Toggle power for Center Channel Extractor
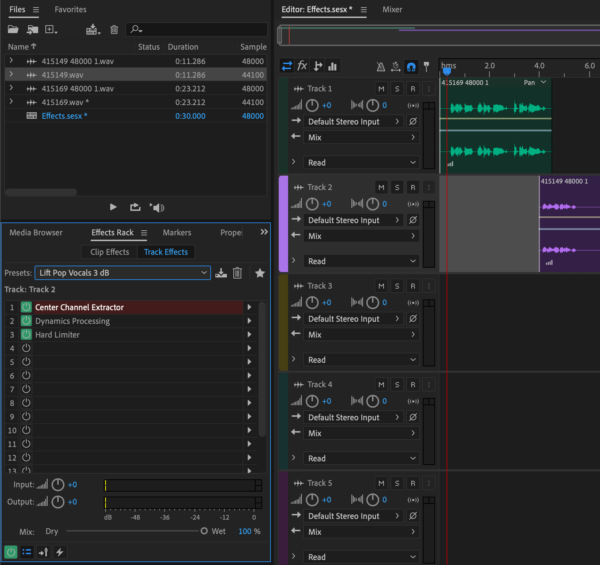Screen dimensions: 600x565 (26, 307)
